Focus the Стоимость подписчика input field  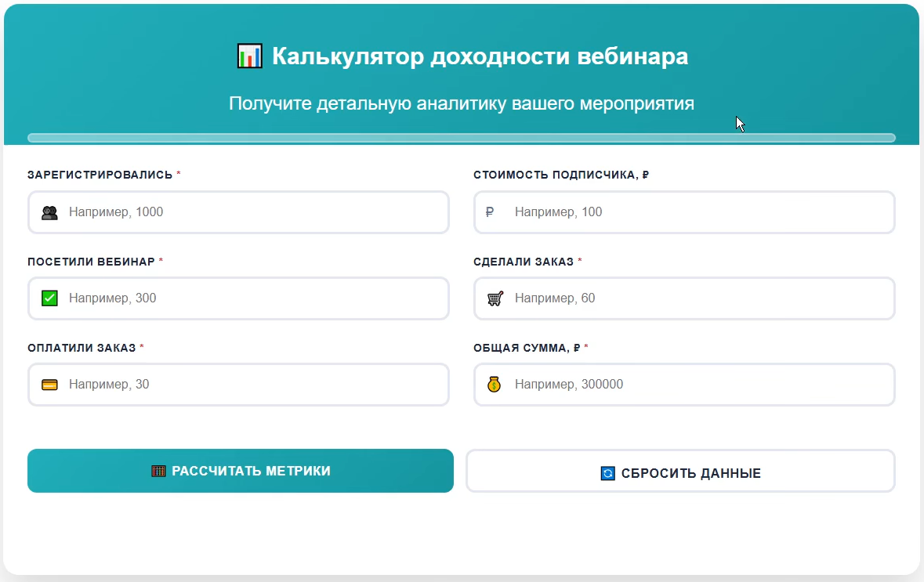684,212
